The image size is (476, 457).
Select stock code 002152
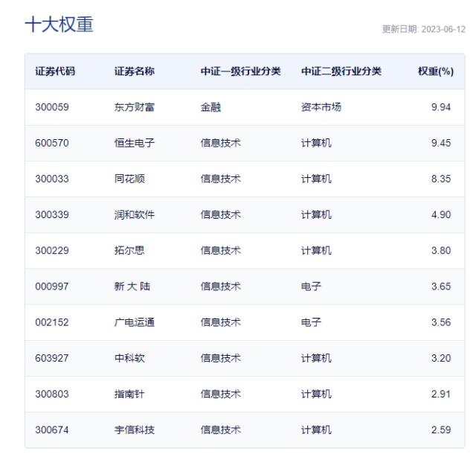52,322
